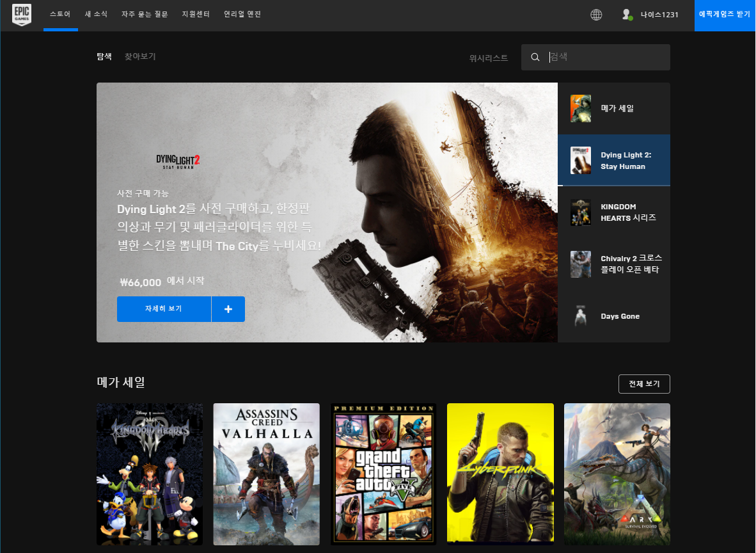756x553 pixels.
Task: Click 자세히 보기 button
Action: click(x=164, y=309)
